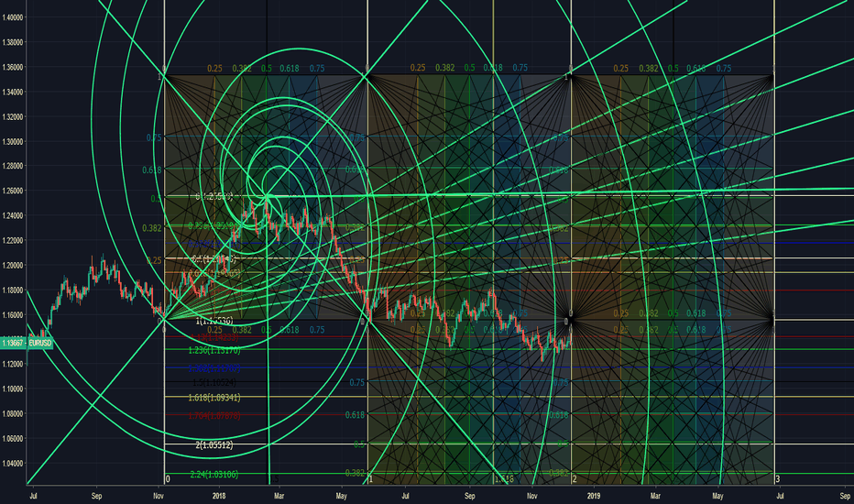The image size is (854, 504).
Task: Click the 1.20000 price axis label
Action: 13,266
